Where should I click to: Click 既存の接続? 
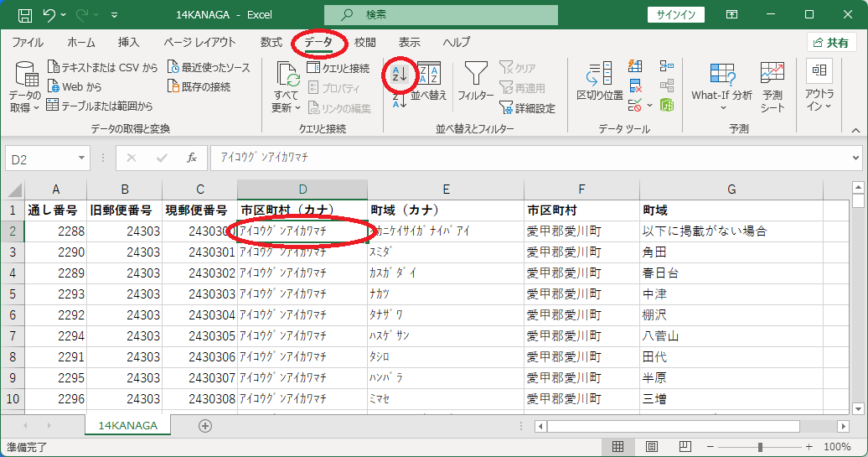[199, 86]
